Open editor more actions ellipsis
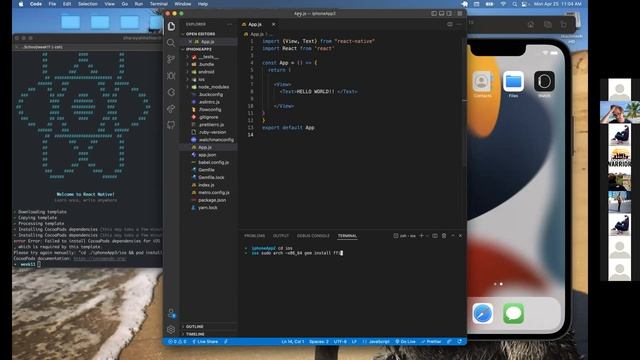The image size is (640, 360). pyautogui.click(x=459, y=24)
